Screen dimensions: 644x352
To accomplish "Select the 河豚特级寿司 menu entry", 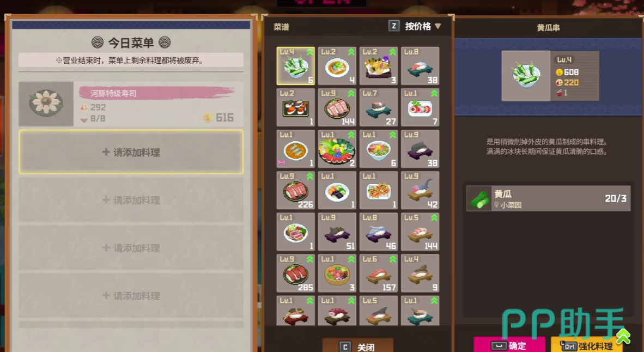I will (x=131, y=104).
